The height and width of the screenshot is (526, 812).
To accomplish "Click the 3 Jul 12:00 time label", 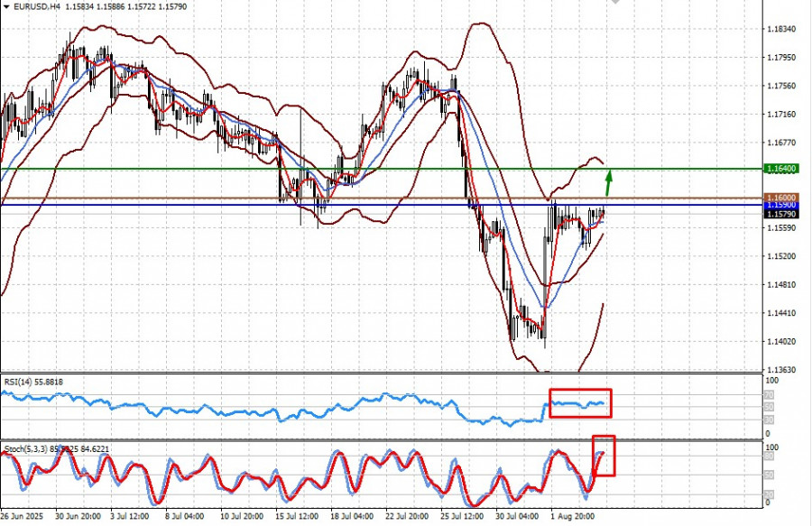I will pos(129,517).
